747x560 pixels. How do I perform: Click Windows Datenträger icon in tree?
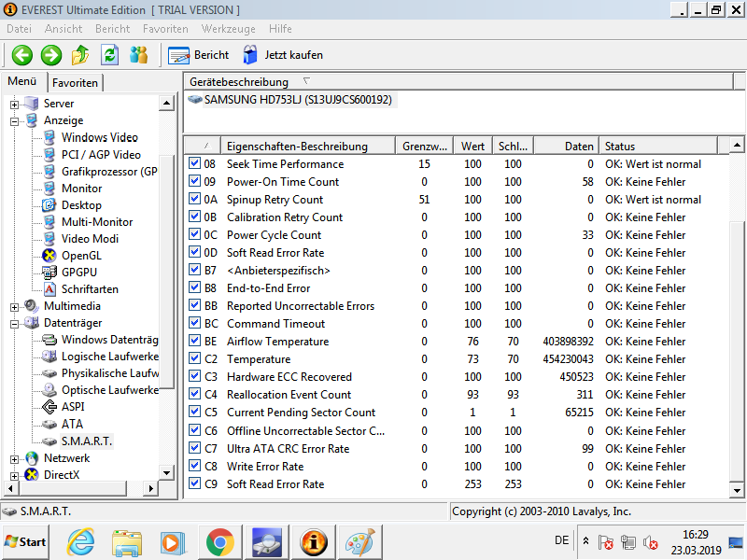pos(49,340)
